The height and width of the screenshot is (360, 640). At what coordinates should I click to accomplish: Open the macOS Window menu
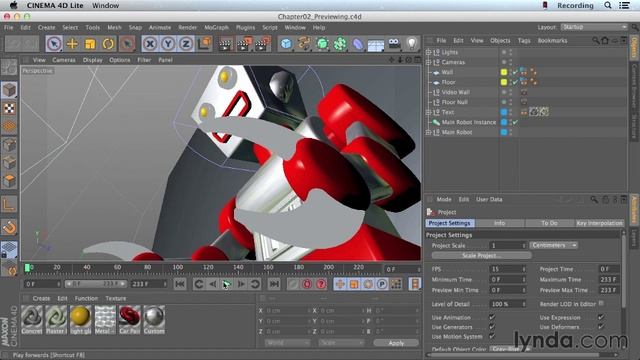(x=105, y=5)
